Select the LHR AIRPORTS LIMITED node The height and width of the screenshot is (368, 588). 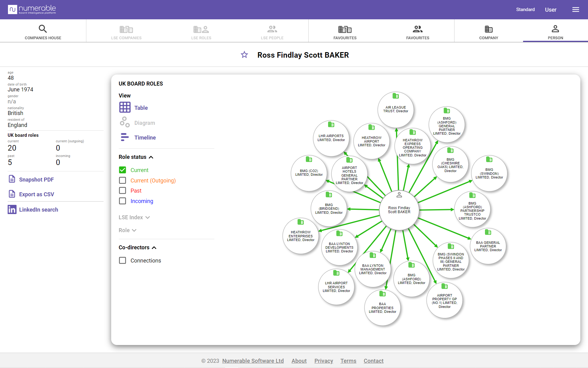pyautogui.click(x=331, y=138)
